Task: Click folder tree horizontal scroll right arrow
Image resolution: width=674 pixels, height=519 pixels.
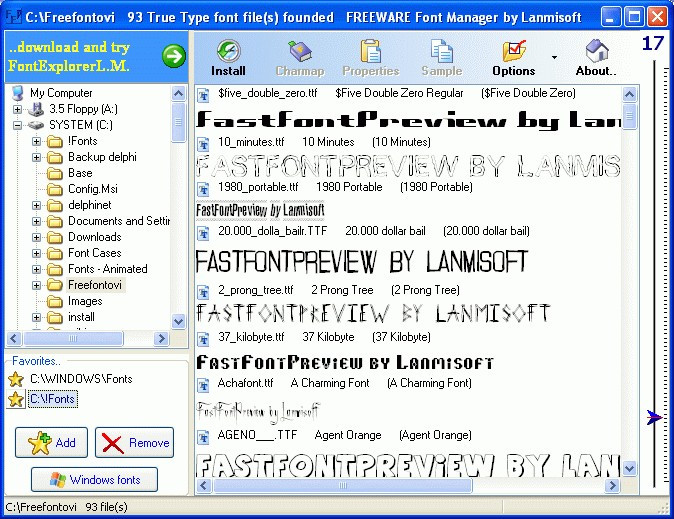Action: [162, 339]
